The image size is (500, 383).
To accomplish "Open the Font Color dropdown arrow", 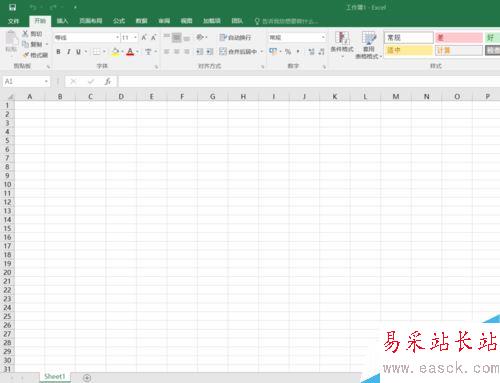I will [x=137, y=52].
